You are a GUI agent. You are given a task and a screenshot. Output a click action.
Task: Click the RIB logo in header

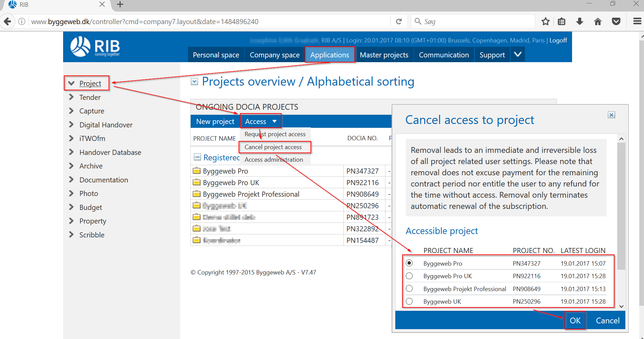tap(95, 47)
